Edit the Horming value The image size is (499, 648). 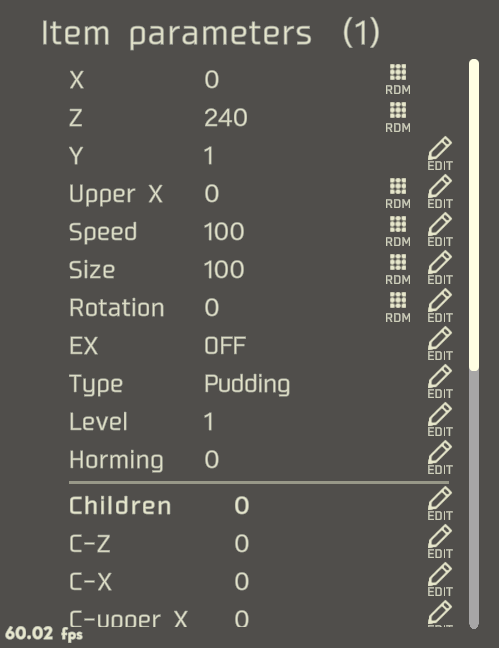click(x=440, y=458)
